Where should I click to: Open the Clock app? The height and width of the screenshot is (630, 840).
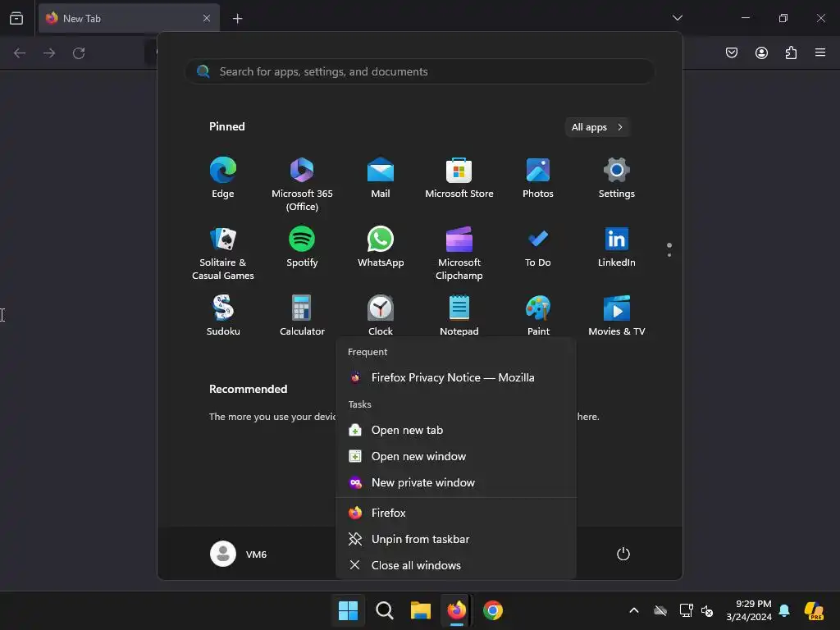(381, 316)
